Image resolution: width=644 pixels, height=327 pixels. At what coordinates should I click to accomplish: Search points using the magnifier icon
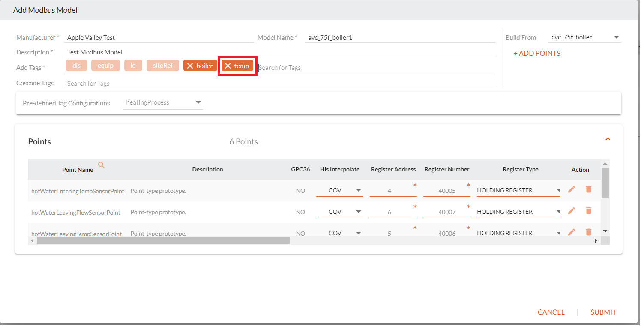pyautogui.click(x=102, y=165)
